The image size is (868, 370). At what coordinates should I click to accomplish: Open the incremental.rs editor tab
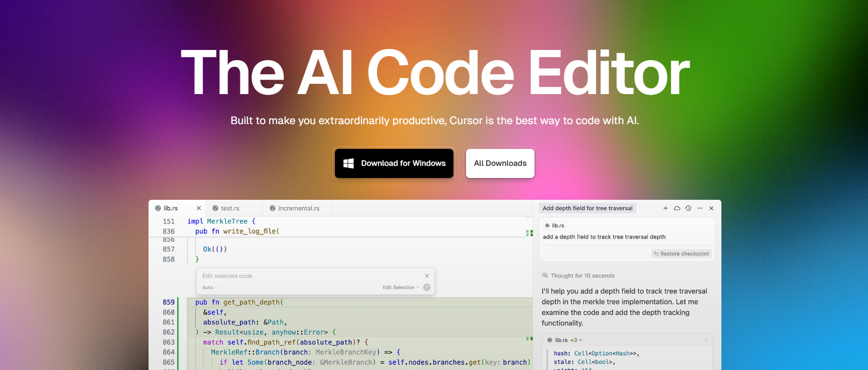(299, 208)
